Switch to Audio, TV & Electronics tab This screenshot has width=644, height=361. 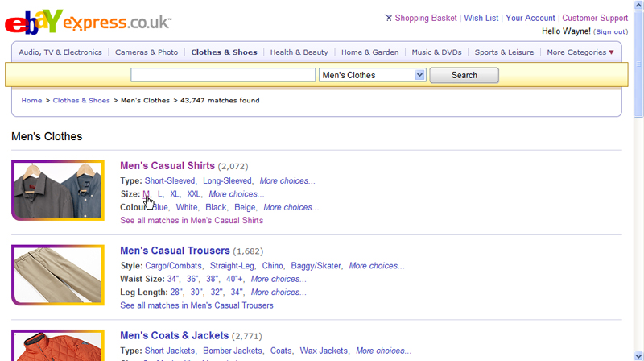pos(60,52)
